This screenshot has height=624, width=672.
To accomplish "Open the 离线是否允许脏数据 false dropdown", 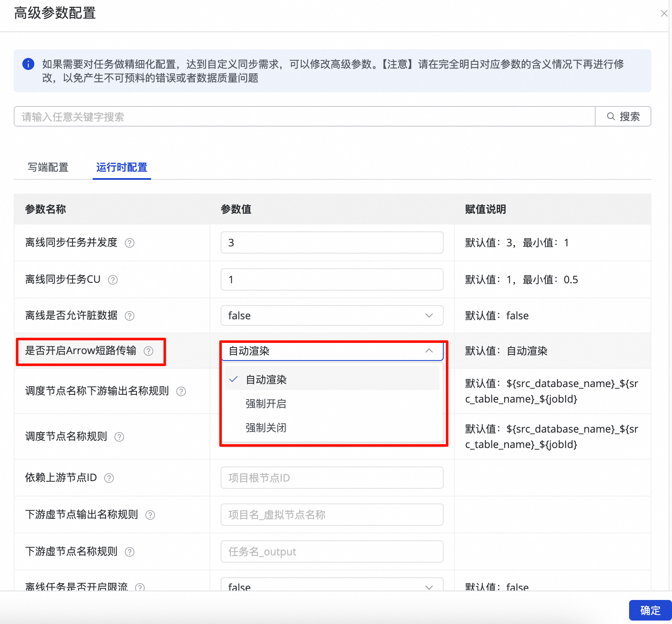I will (332, 316).
